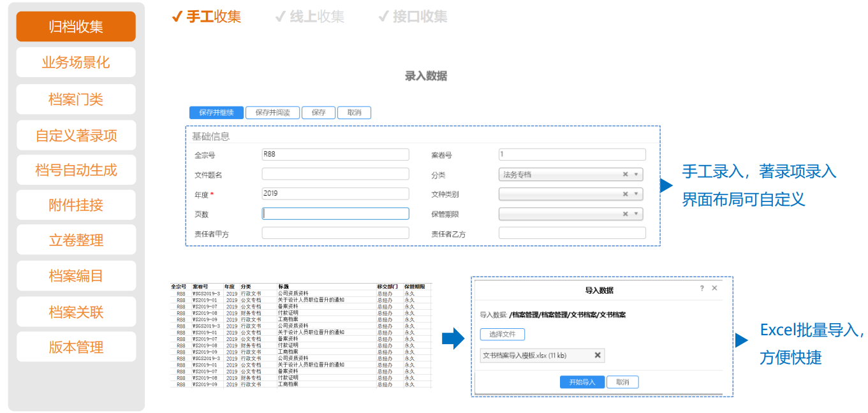868x413 pixels.
Task: Switch to the 线上收集 tab
Action: [310, 17]
